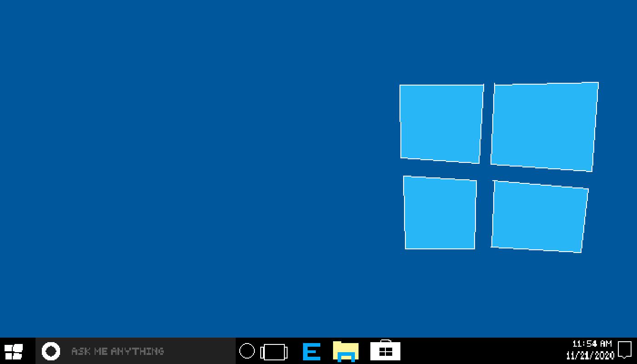Click the 11:54 AM clock time
Image resolution: width=637 pixels, height=364 pixels.
[x=592, y=344]
